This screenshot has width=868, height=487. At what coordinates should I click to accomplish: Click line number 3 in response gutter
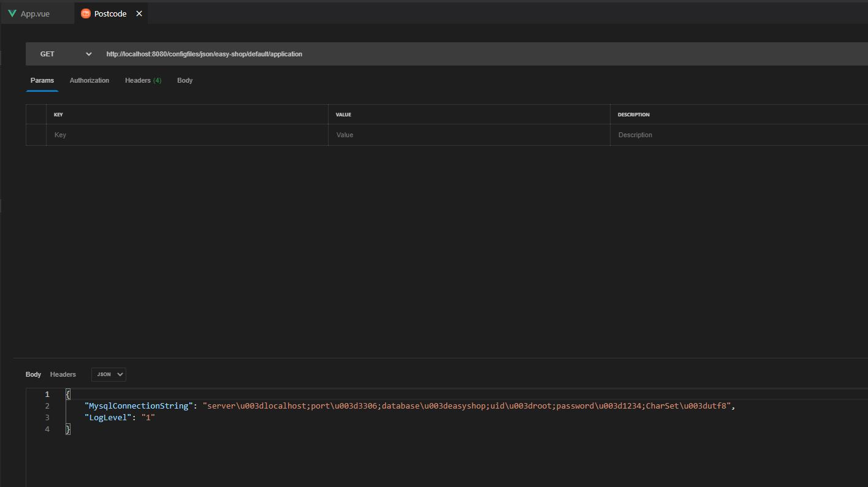tap(47, 417)
